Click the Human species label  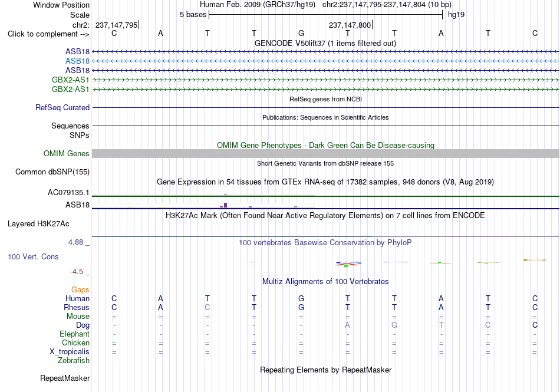[77, 298]
